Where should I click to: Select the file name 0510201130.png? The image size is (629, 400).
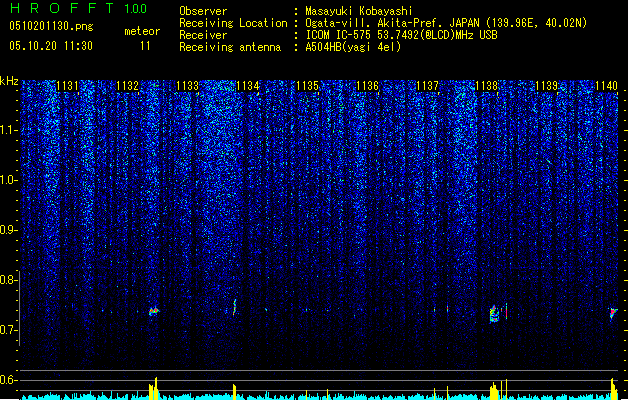coord(51,27)
